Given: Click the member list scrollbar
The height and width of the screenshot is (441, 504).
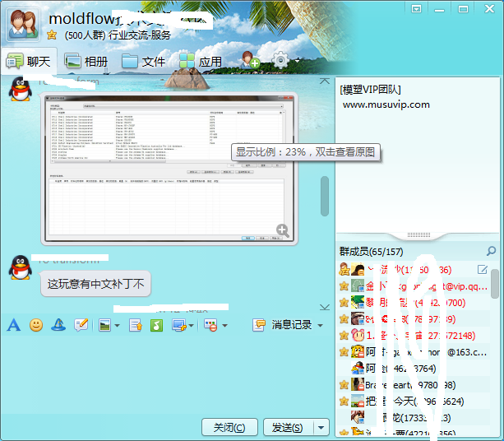Looking at the screenshot, I should (x=495, y=284).
